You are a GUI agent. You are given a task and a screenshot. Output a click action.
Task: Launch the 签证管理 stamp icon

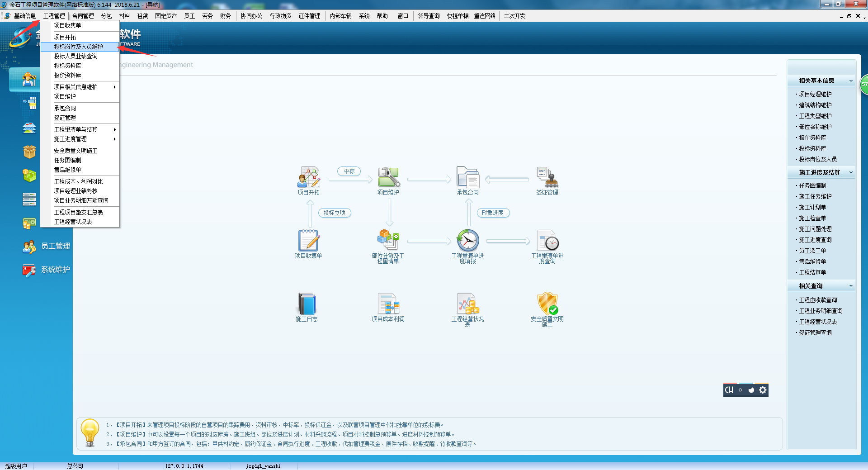pos(547,177)
